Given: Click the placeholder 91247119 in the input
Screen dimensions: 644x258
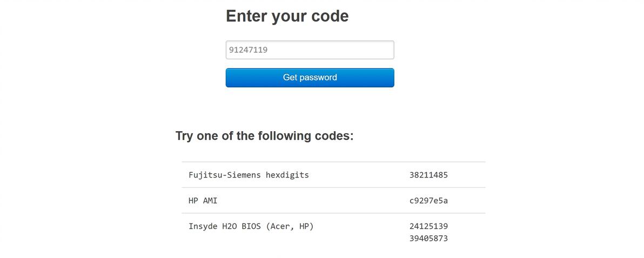Looking at the screenshot, I should 248,50.
